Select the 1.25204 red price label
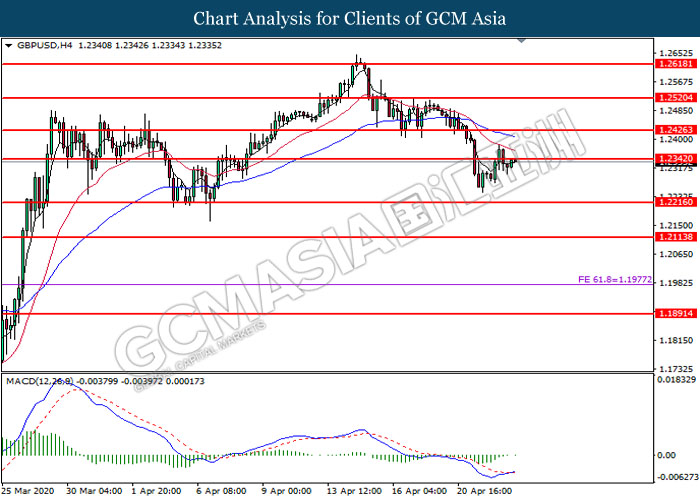The width and height of the screenshot is (700, 500). tap(676, 98)
